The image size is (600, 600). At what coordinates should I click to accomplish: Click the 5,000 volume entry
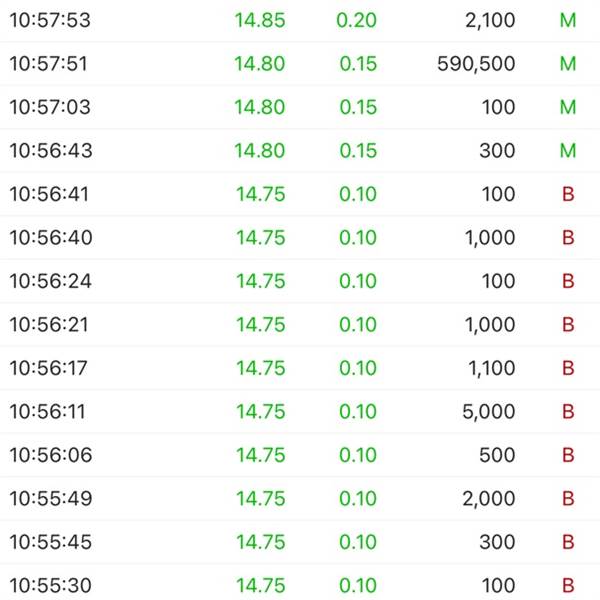(x=489, y=411)
